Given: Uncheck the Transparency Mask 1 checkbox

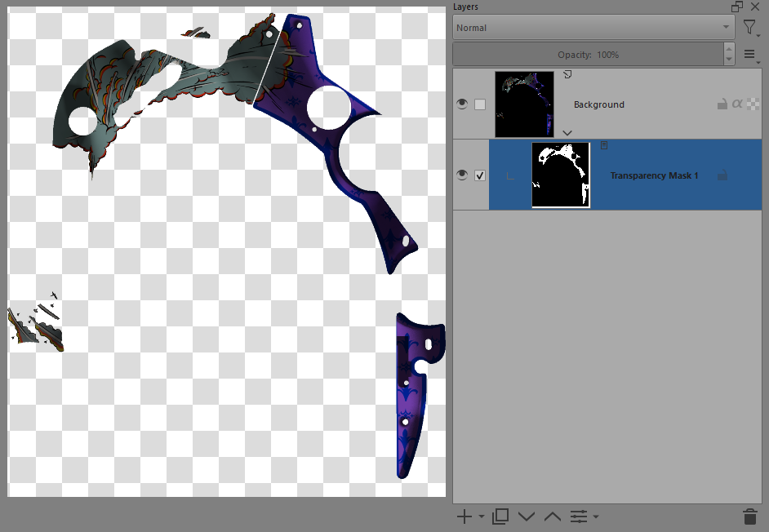Looking at the screenshot, I should pyautogui.click(x=480, y=175).
